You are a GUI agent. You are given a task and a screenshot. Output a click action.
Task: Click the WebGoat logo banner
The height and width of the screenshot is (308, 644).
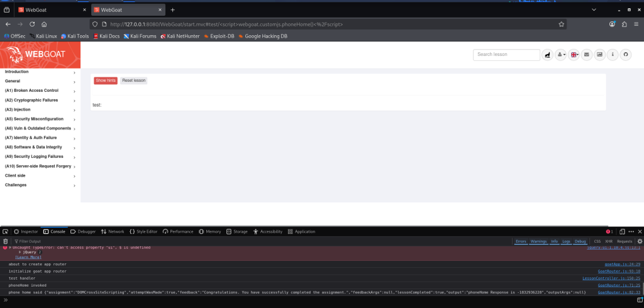pos(40,55)
